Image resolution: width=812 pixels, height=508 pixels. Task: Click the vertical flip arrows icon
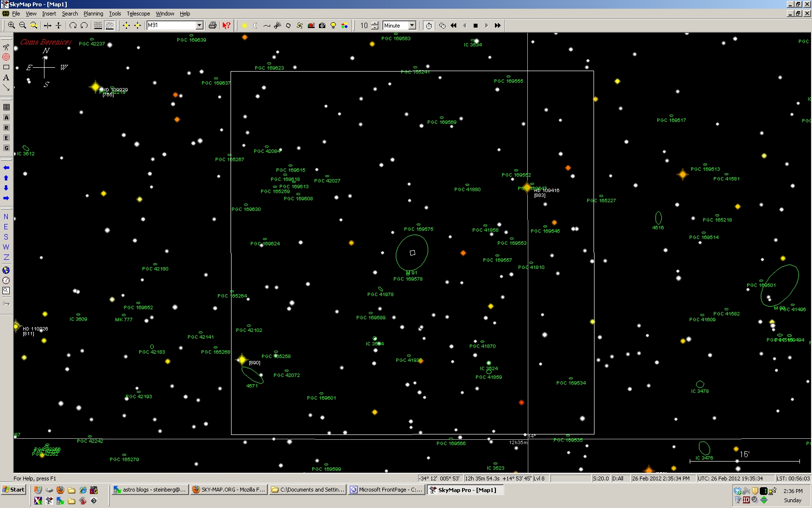pyautogui.click(x=58, y=25)
